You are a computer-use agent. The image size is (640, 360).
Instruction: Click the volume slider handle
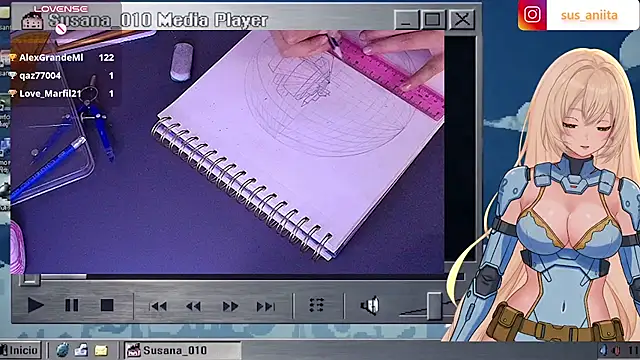pyautogui.click(x=434, y=306)
